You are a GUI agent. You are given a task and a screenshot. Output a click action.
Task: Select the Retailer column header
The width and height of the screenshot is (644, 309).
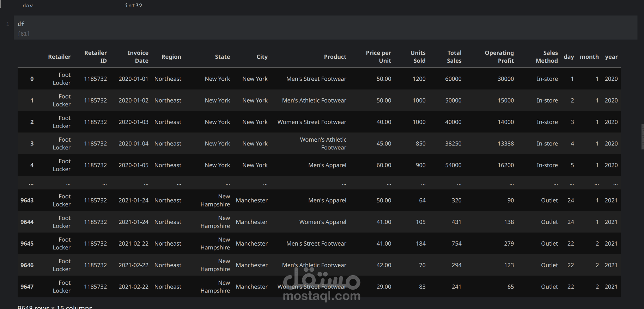coord(59,57)
